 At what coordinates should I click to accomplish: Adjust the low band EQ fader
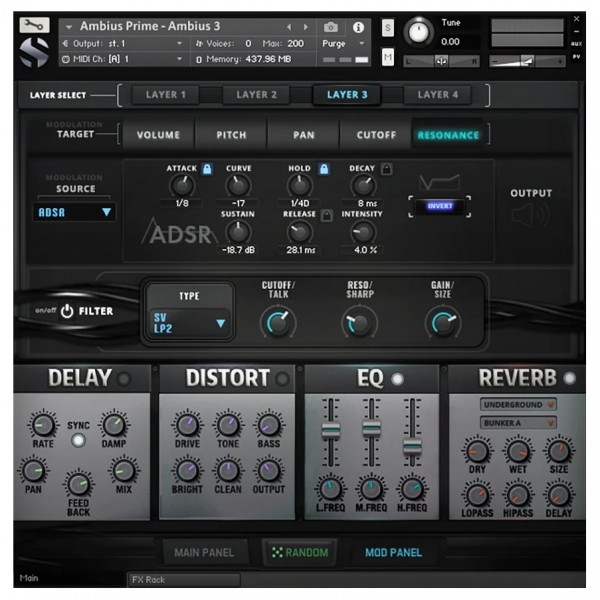point(331,429)
